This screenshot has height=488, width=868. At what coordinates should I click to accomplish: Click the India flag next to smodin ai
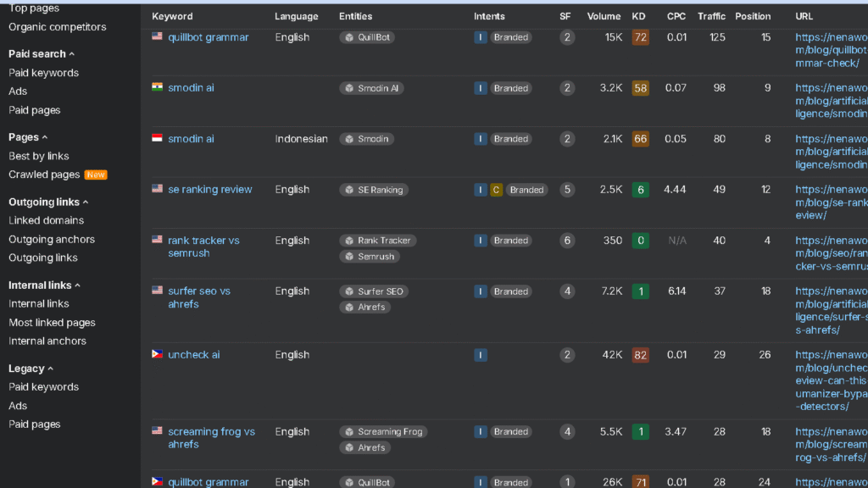pos(158,87)
